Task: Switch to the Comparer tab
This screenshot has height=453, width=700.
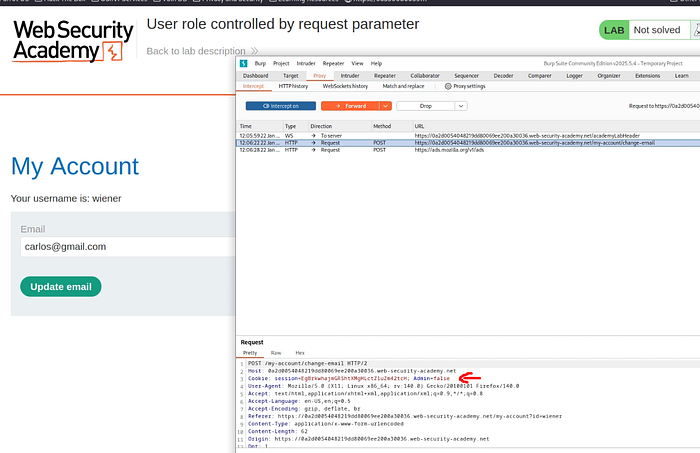Action: point(540,76)
